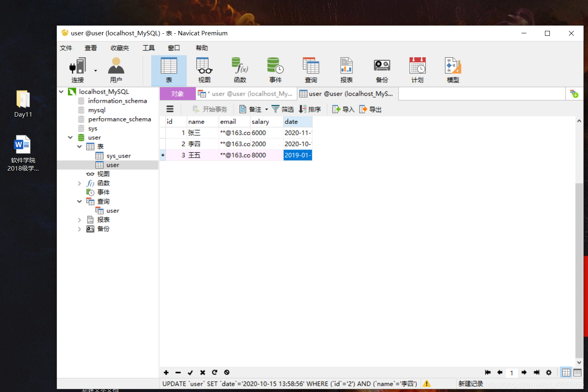Open grid settings gear icon
Screen dimensions: 588x392
pos(549,373)
